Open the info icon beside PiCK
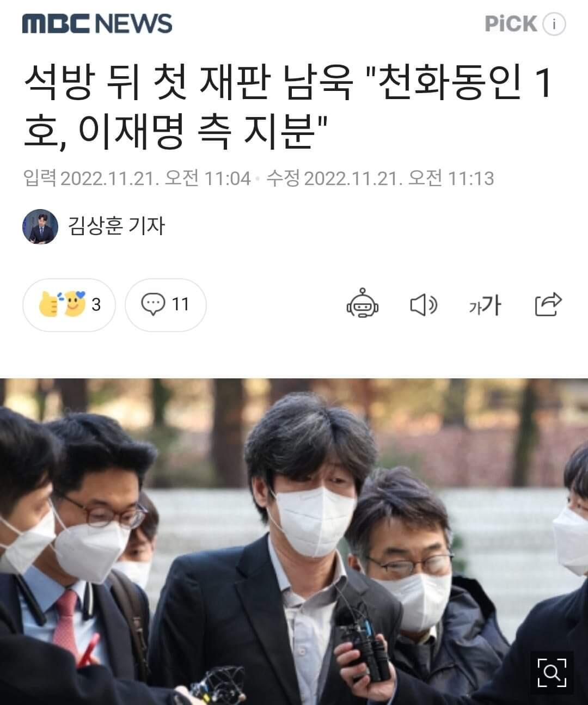This screenshot has width=588, height=705. tap(554, 24)
